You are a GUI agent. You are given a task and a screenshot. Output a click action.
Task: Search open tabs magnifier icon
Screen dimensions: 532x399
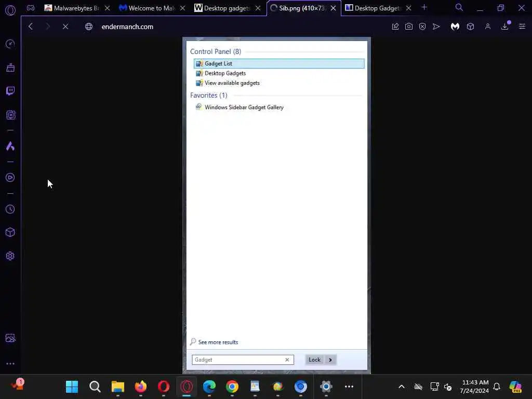459,7
